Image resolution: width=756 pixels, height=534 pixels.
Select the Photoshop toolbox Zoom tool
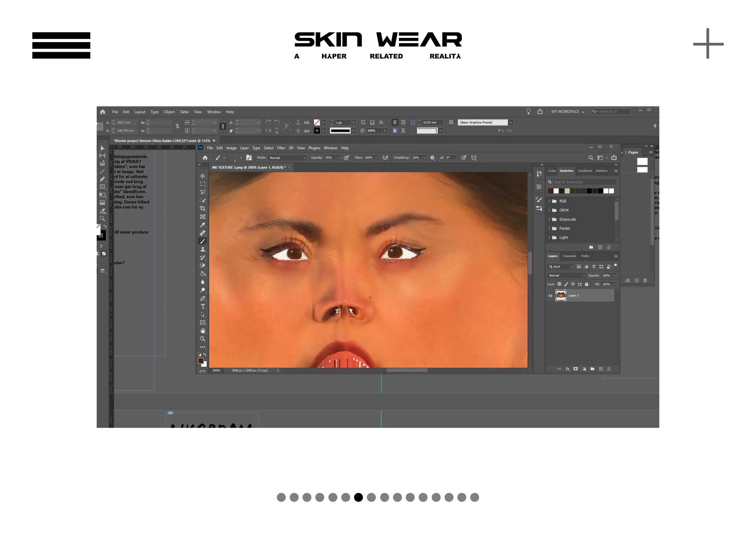203,339
